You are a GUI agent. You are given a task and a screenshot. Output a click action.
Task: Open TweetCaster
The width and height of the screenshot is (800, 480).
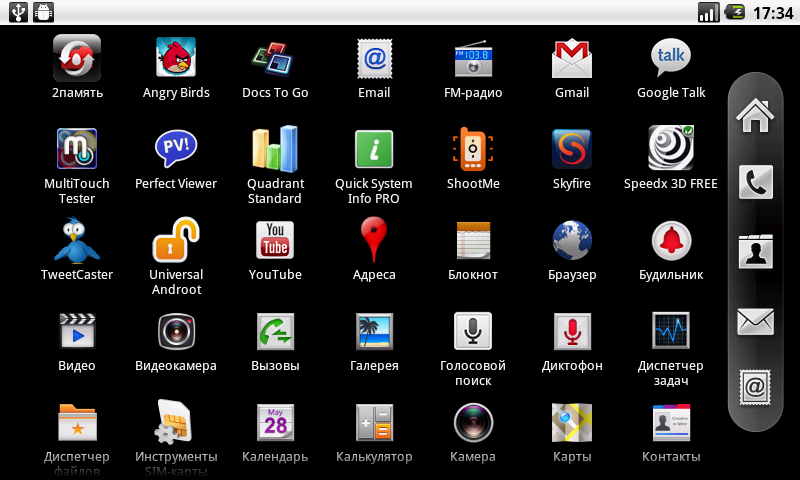point(77,240)
